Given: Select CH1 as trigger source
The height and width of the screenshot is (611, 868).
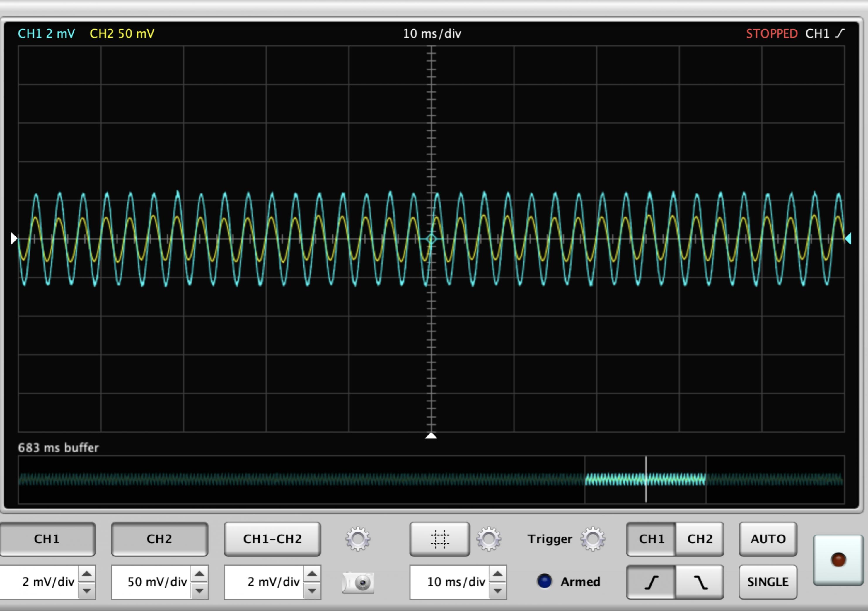Looking at the screenshot, I should tap(651, 539).
